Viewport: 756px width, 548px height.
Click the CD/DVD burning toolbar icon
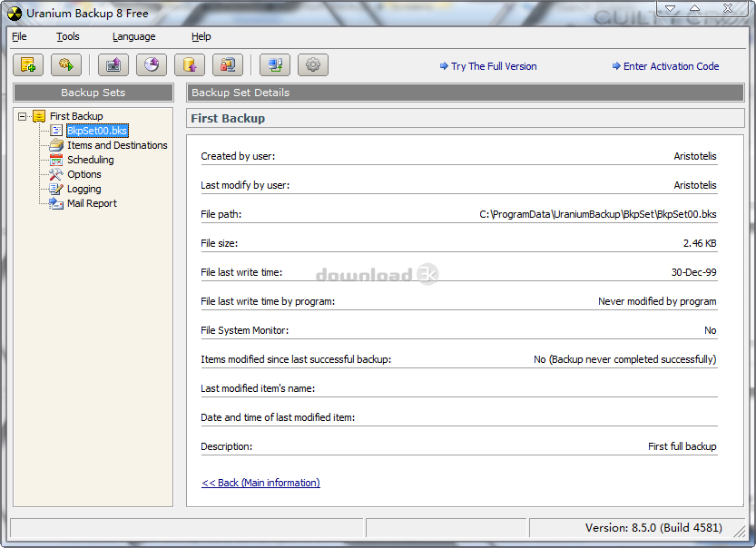[x=152, y=65]
